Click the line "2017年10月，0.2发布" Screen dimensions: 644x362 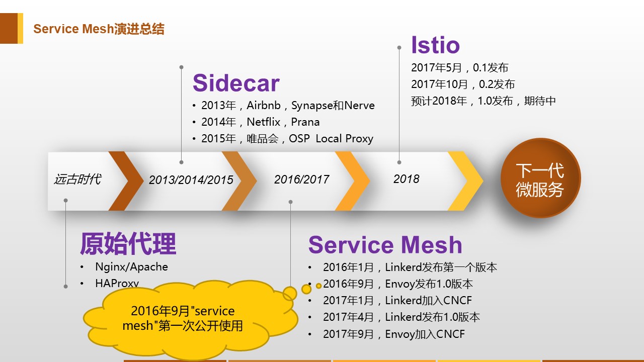463,84
